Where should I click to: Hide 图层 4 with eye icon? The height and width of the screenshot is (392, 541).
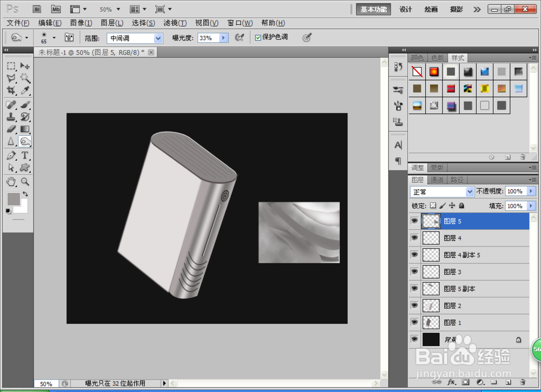click(x=414, y=238)
